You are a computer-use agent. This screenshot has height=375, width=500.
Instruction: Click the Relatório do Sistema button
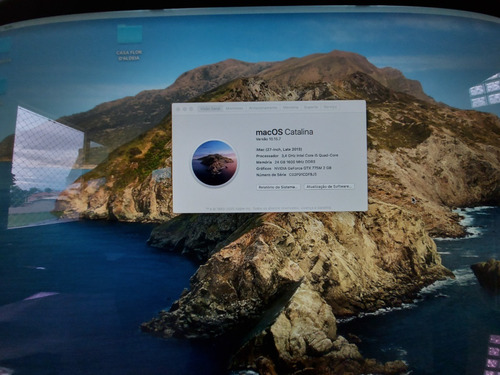pos(278,187)
